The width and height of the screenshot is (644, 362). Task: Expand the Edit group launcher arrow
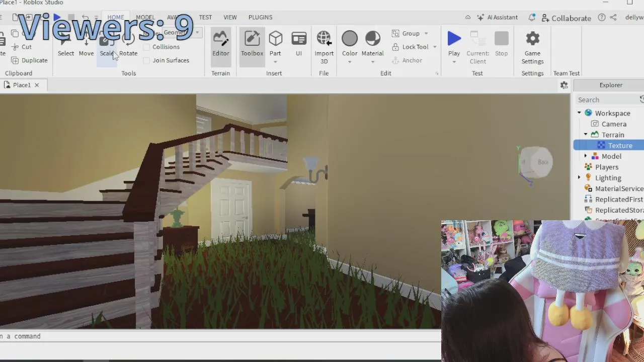[437, 73]
